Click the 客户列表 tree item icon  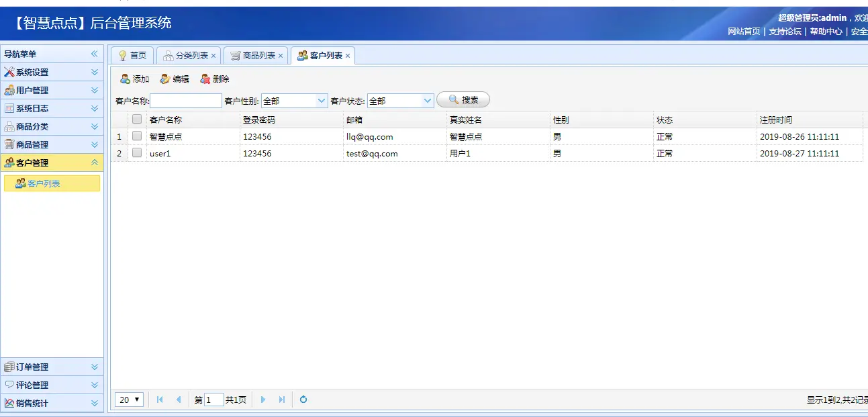point(21,183)
